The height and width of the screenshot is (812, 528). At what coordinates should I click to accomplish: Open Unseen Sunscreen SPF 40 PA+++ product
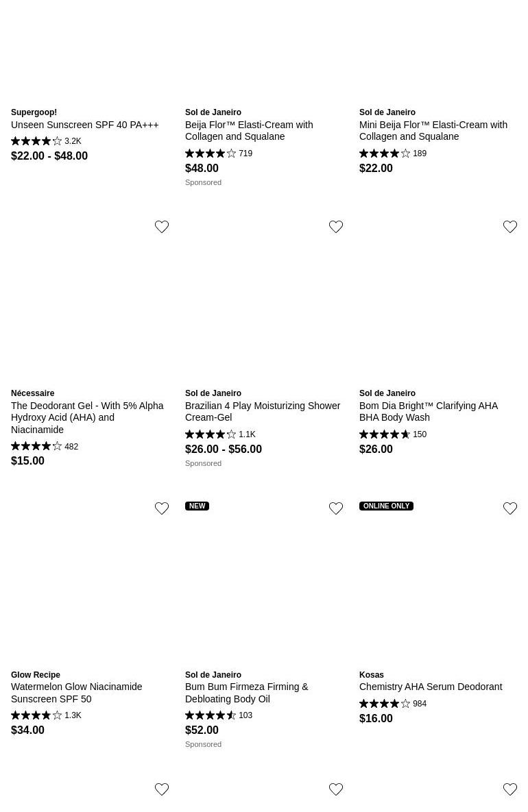[85, 125]
